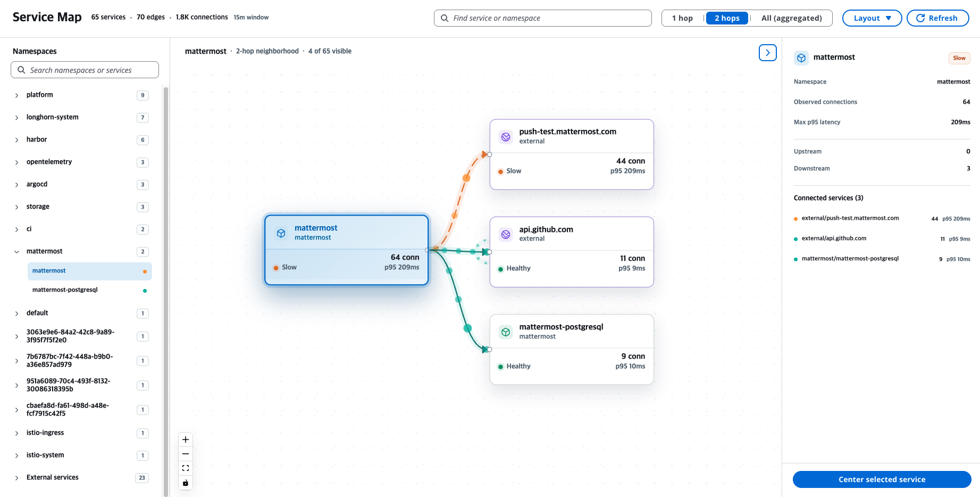Click the mattermost-postgresql node cube icon
This screenshot has height=497, width=980.
tap(506, 332)
